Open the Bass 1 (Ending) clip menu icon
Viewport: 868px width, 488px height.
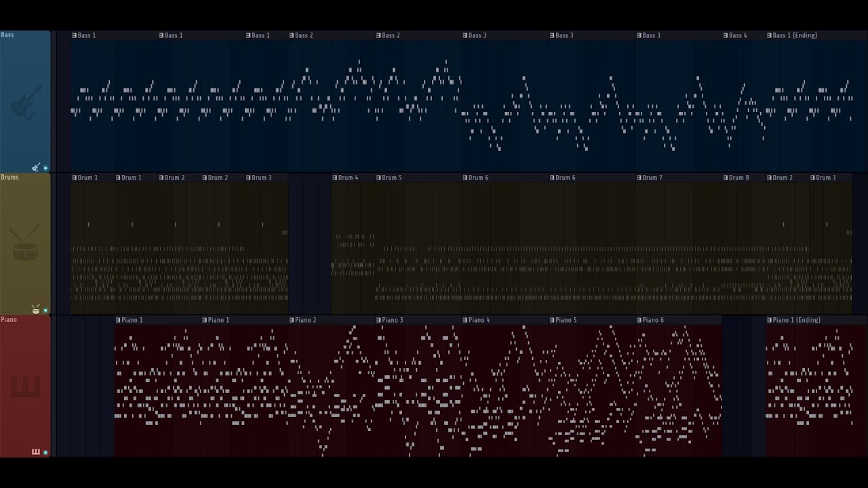click(x=769, y=35)
